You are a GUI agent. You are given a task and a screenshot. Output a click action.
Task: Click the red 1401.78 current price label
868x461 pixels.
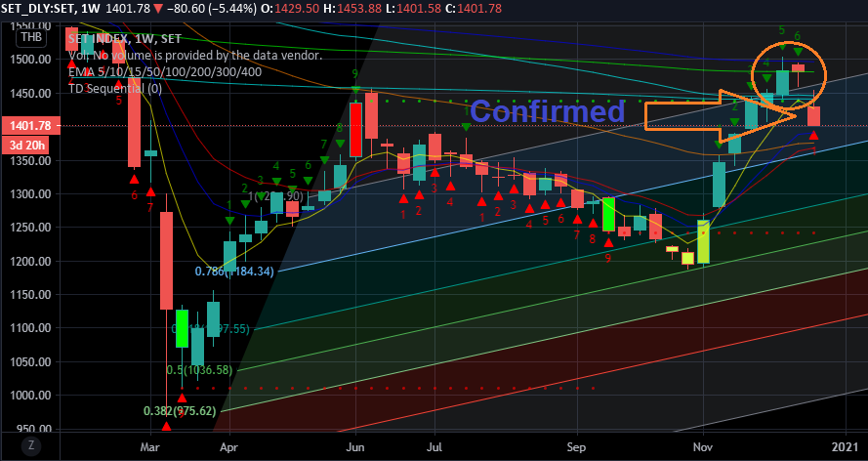[30, 126]
